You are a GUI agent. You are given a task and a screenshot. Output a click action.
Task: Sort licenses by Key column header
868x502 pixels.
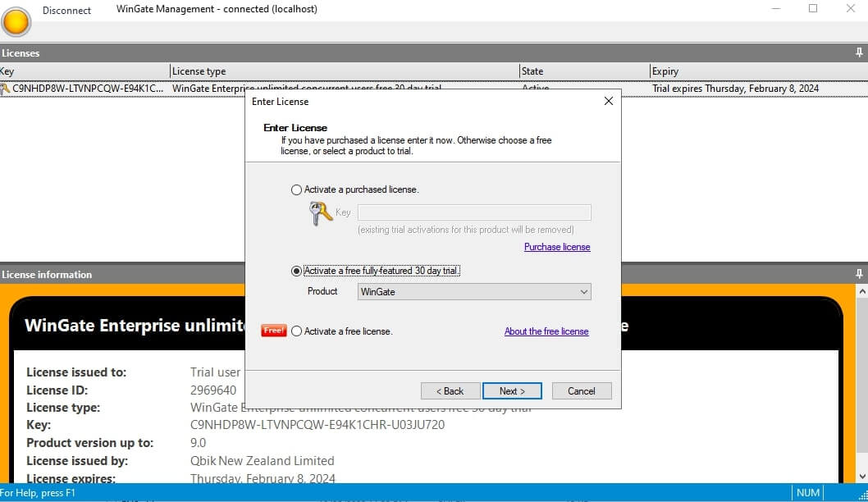85,71
